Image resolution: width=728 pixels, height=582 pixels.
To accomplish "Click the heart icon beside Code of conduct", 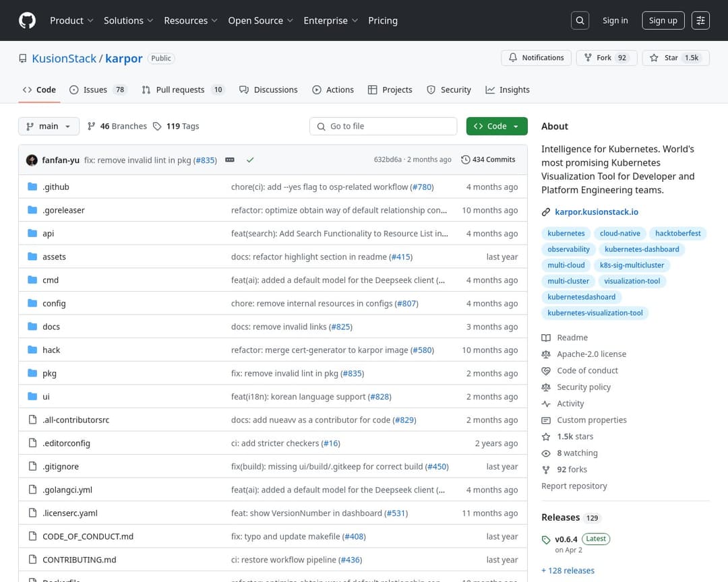I will [546, 371].
